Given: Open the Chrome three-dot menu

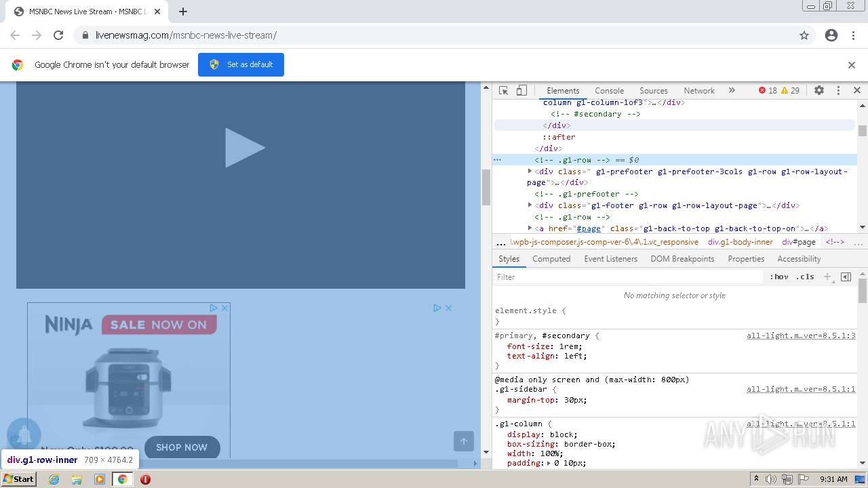Looking at the screenshot, I should pos(853,35).
